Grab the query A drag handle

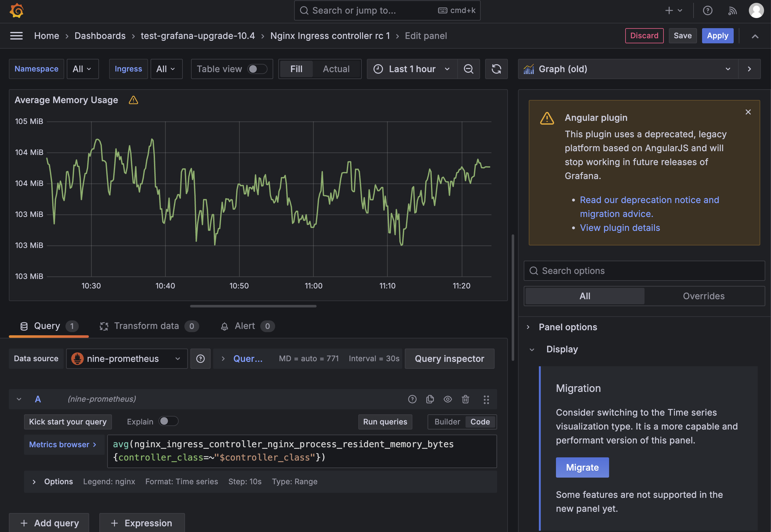(486, 399)
